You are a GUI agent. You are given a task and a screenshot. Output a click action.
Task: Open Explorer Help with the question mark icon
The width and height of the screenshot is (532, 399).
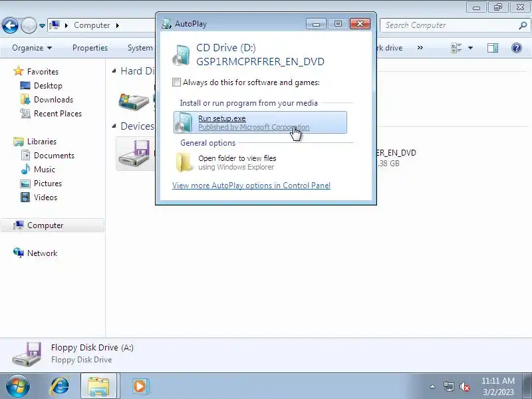[x=517, y=48]
